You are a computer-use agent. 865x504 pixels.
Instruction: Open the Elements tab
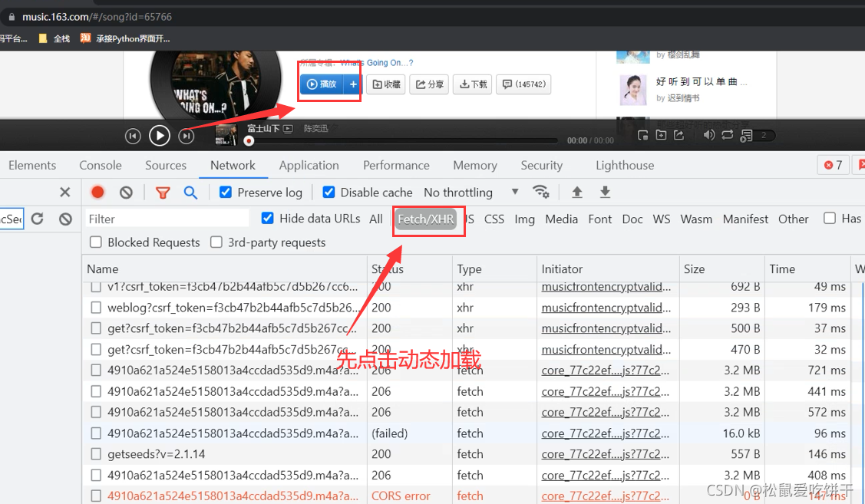(x=32, y=166)
